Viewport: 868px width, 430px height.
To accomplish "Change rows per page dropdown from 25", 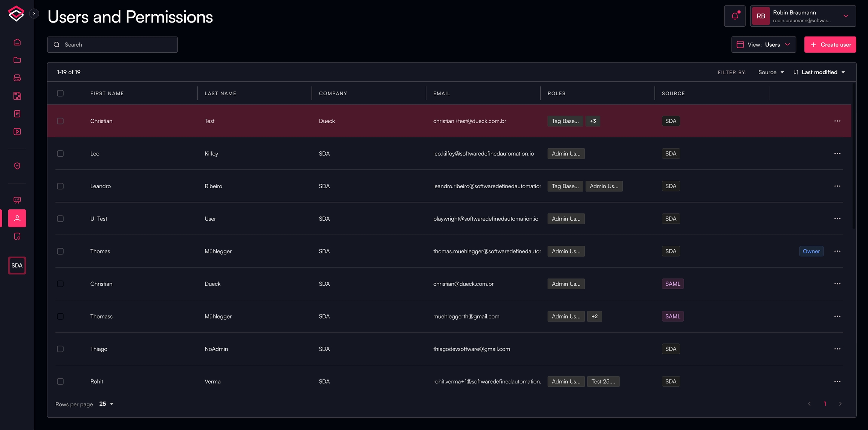I will [x=106, y=404].
